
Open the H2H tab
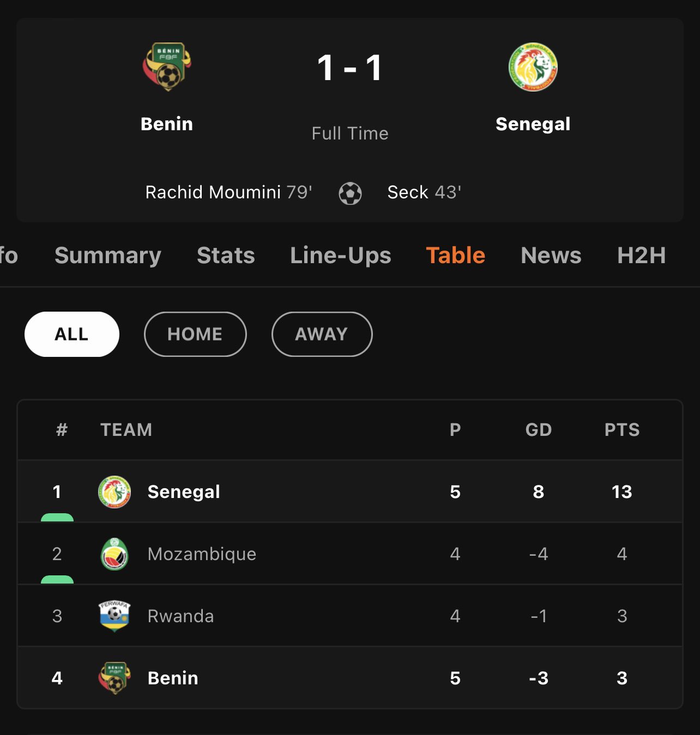(642, 255)
